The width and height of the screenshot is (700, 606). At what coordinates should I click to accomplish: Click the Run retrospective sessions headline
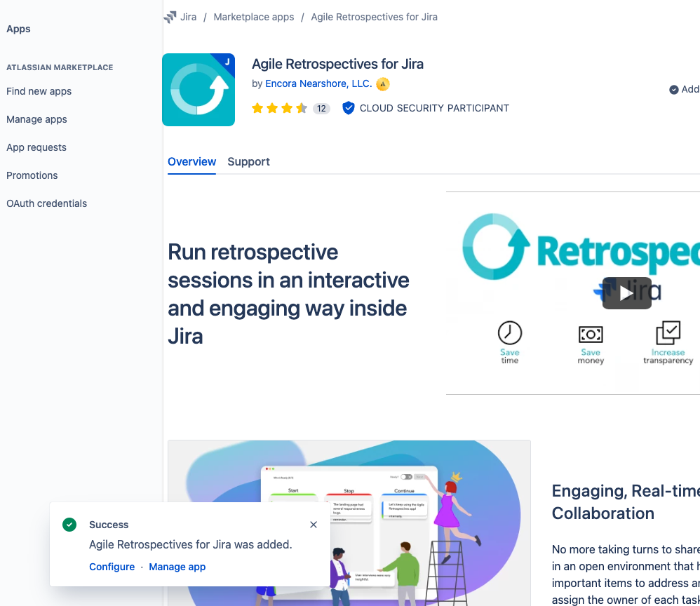click(288, 294)
